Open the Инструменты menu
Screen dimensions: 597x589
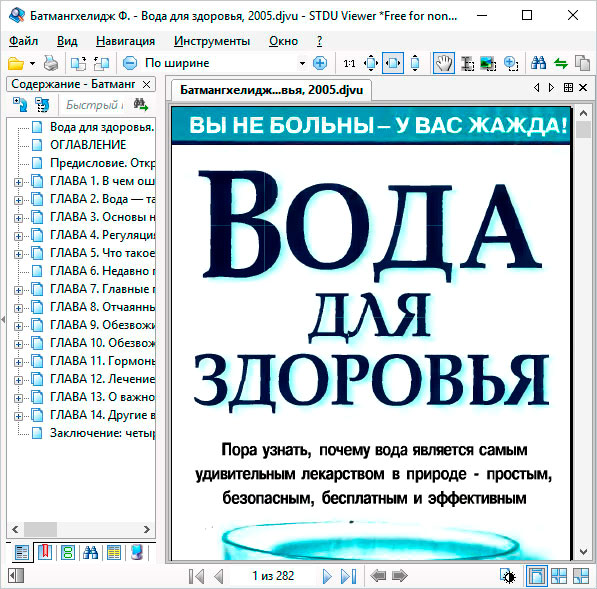(x=212, y=41)
